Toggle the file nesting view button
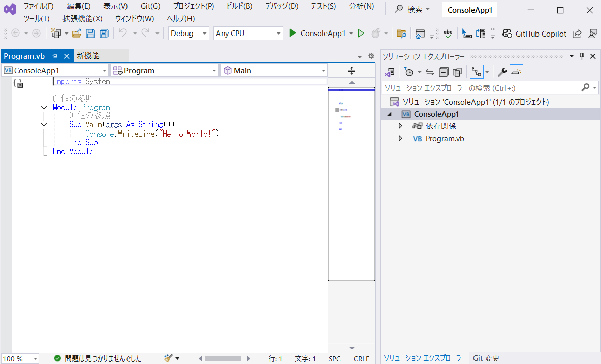The image size is (601, 364). 476,72
